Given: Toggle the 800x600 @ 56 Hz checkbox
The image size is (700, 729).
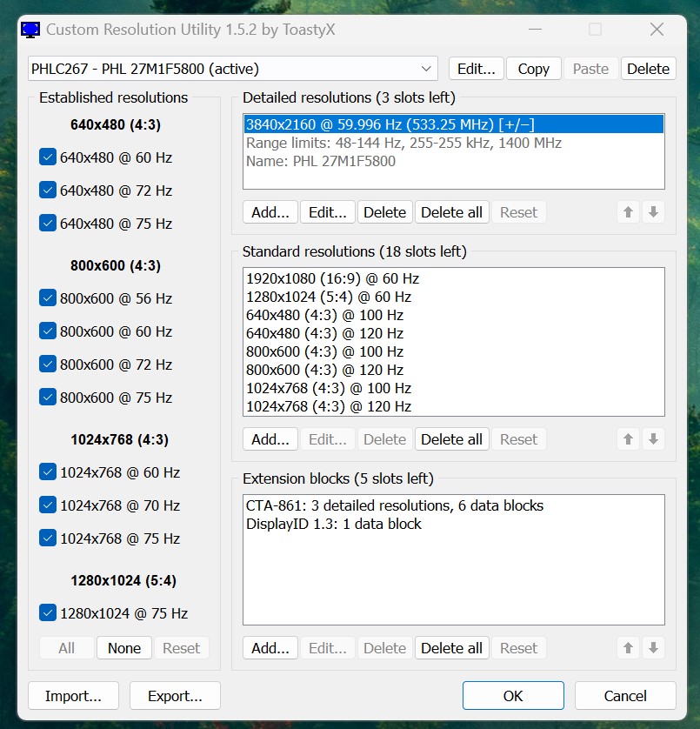Looking at the screenshot, I should pos(48,298).
